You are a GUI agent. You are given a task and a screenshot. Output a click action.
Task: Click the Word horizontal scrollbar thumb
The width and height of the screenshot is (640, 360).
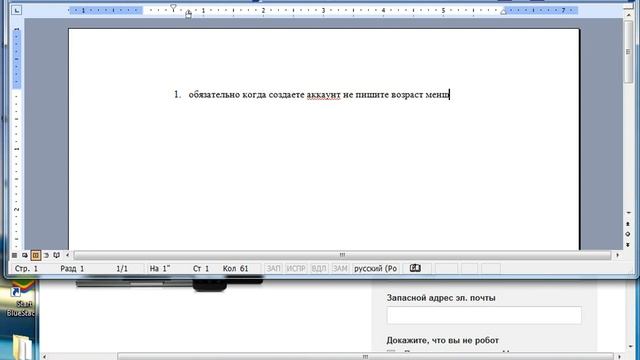(342, 255)
